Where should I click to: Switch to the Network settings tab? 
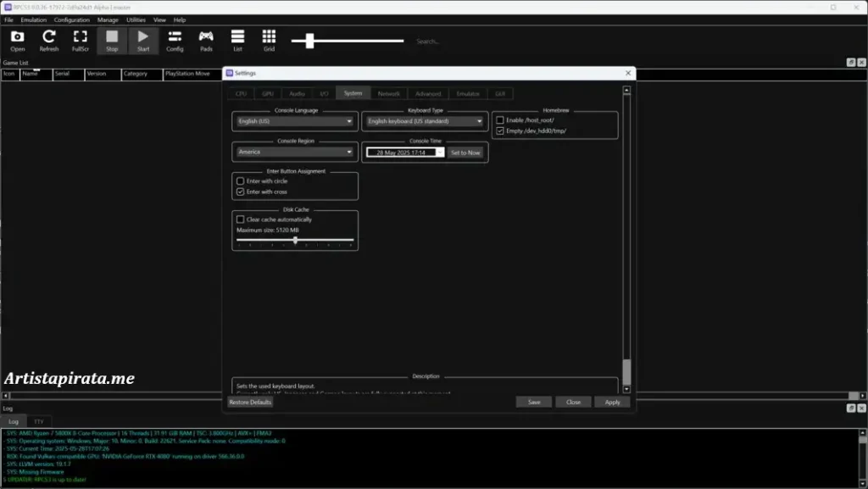pyautogui.click(x=387, y=94)
